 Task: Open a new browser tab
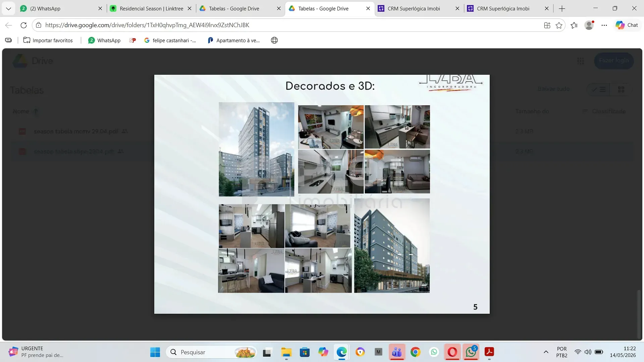562,9
